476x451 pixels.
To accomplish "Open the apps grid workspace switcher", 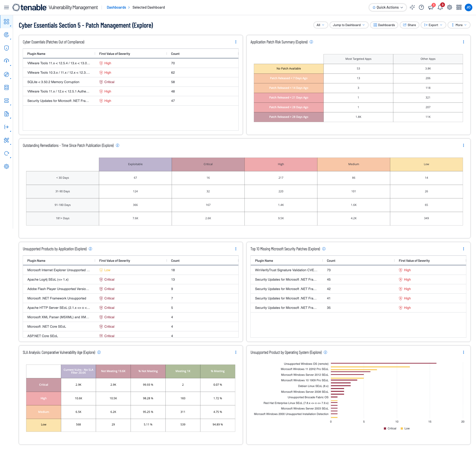I will [x=459, y=7].
